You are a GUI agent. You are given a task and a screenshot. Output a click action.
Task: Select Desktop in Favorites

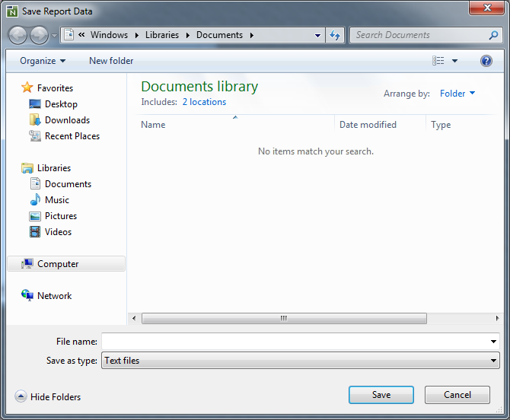click(60, 104)
